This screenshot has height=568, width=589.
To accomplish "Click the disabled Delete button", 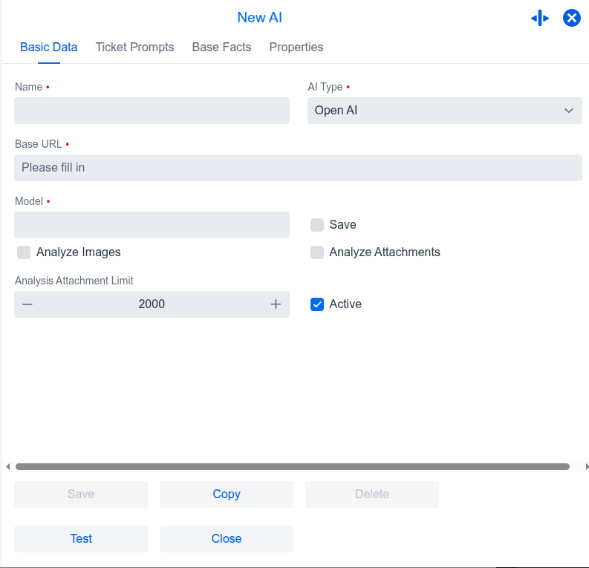I will (372, 494).
